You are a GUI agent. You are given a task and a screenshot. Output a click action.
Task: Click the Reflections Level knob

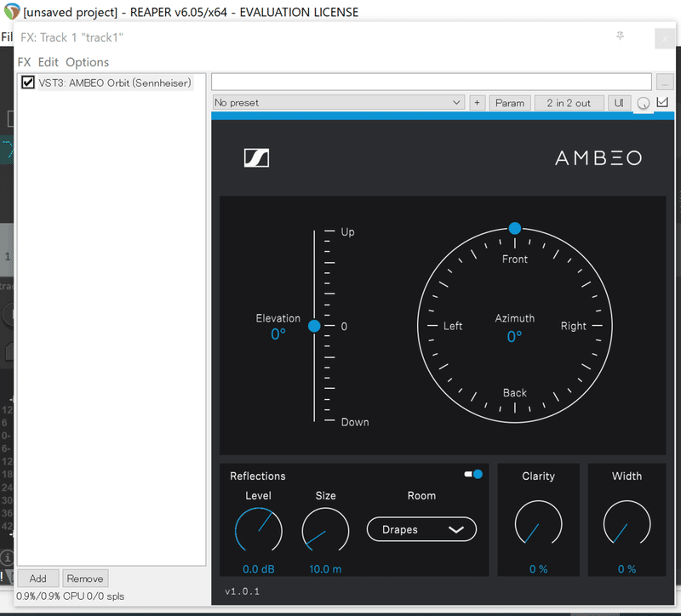pos(259,530)
